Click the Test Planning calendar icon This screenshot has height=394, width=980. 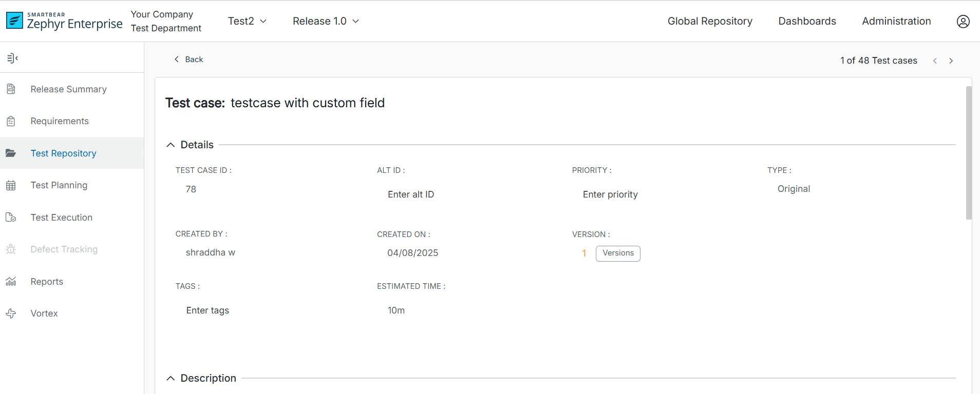tap(11, 185)
